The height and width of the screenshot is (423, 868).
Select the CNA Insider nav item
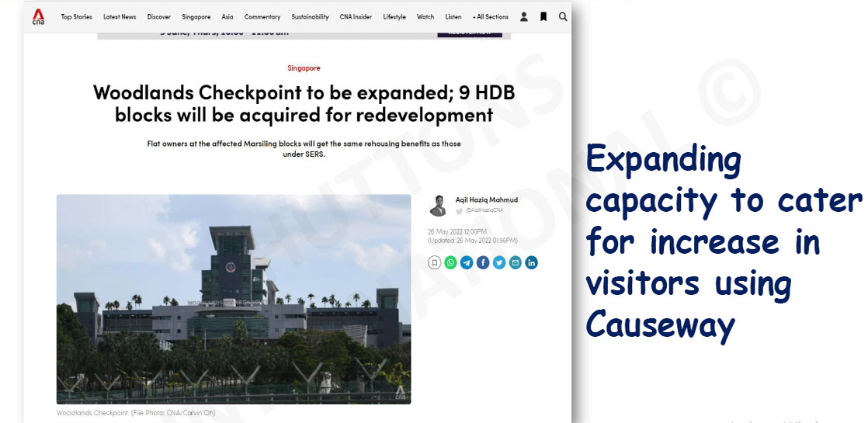pos(356,17)
